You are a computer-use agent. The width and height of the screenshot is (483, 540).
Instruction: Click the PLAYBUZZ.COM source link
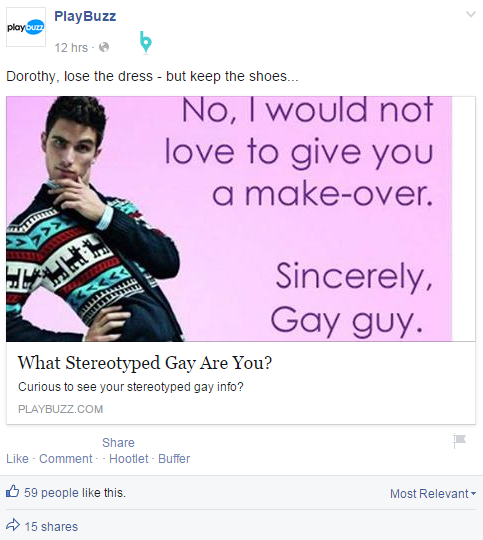[61, 409]
